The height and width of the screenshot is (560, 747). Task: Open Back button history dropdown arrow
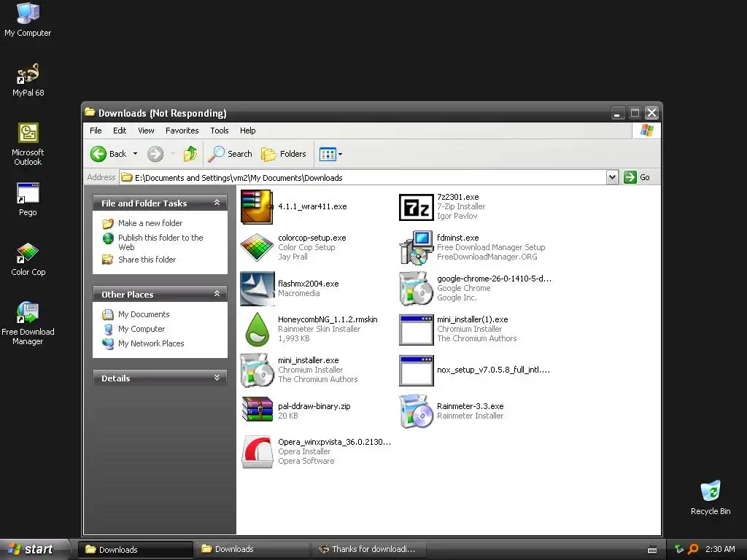coord(135,154)
